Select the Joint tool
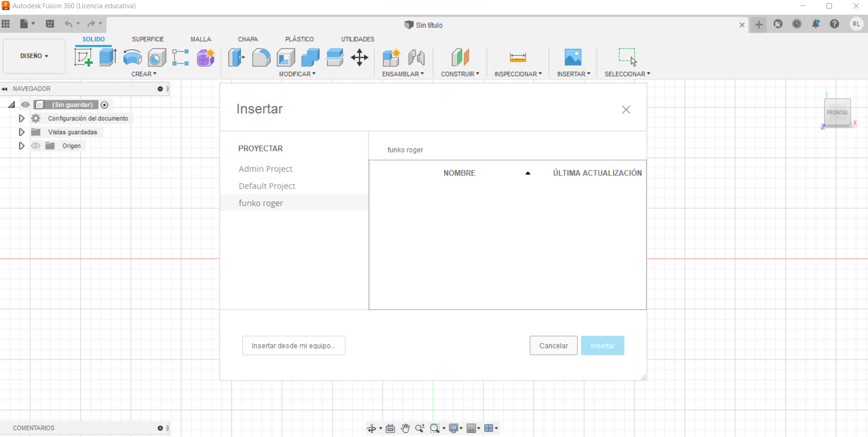Screen dimensions: 868x437 pyautogui.click(x=416, y=58)
